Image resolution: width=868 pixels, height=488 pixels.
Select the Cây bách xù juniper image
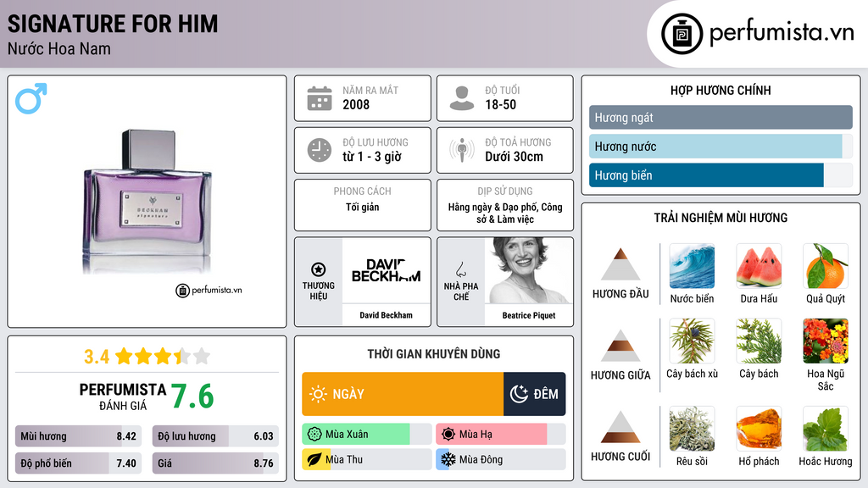tap(692, 341)
